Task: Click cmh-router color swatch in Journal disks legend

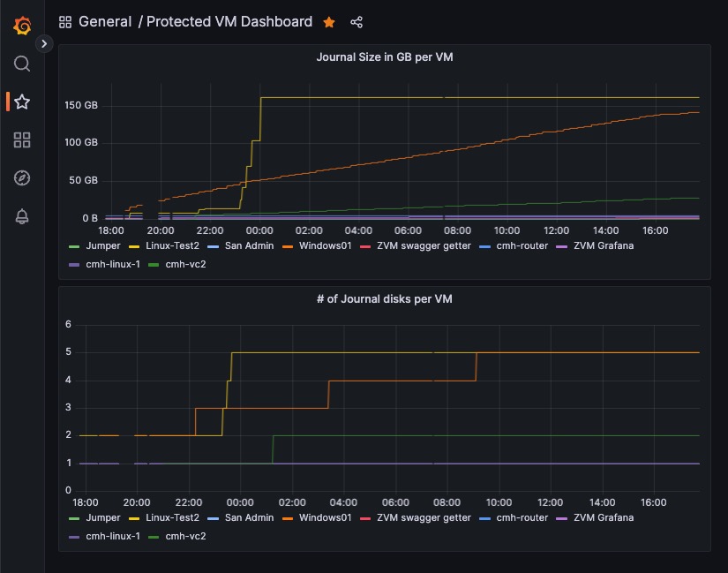Action: (x=484, y=518)
